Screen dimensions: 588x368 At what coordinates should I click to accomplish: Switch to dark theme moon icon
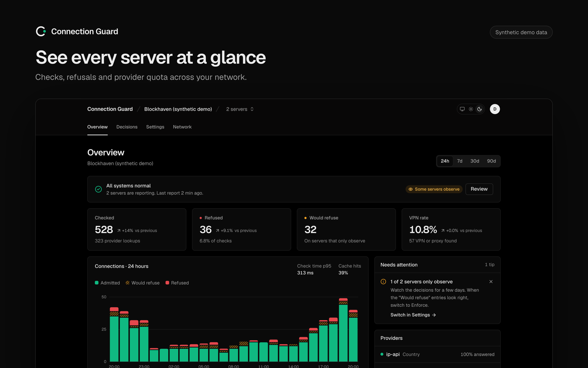[x=479, y=109]
